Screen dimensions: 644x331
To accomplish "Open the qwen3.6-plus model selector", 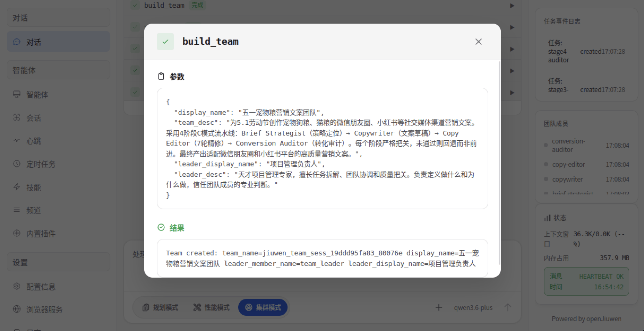I will pyautogui.click(x=473, y=308).
